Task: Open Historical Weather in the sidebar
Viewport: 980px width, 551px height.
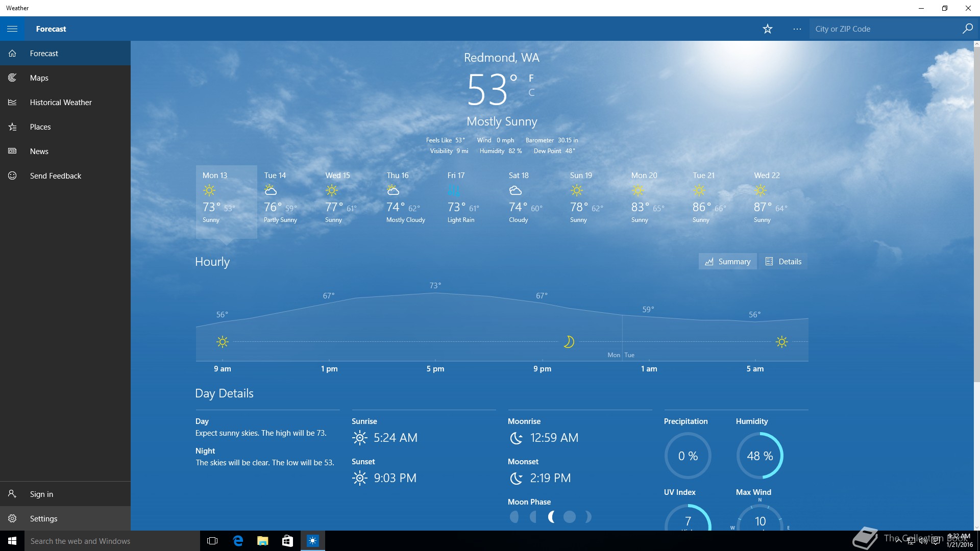Action: click(65, 102)
